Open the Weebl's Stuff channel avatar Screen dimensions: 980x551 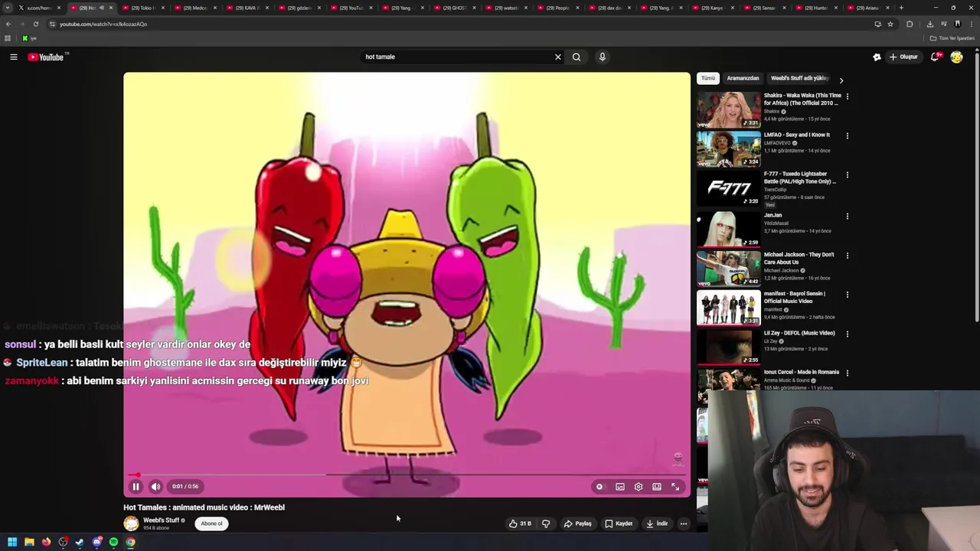132,523
